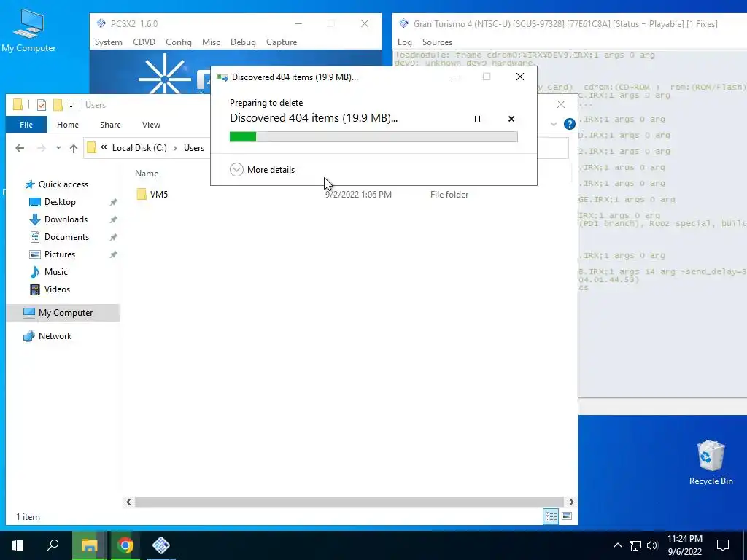Show hidden system tray icons
The image size is (747, 560).
[617, 545]
